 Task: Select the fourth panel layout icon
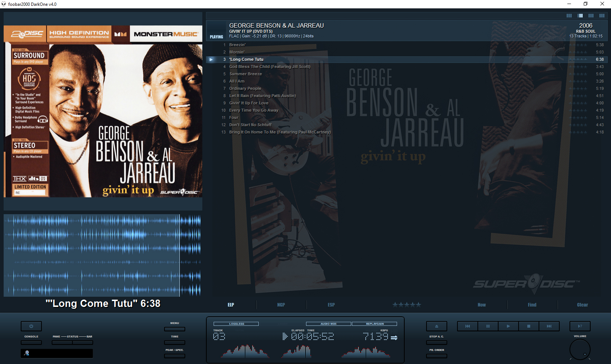(602, 16)
